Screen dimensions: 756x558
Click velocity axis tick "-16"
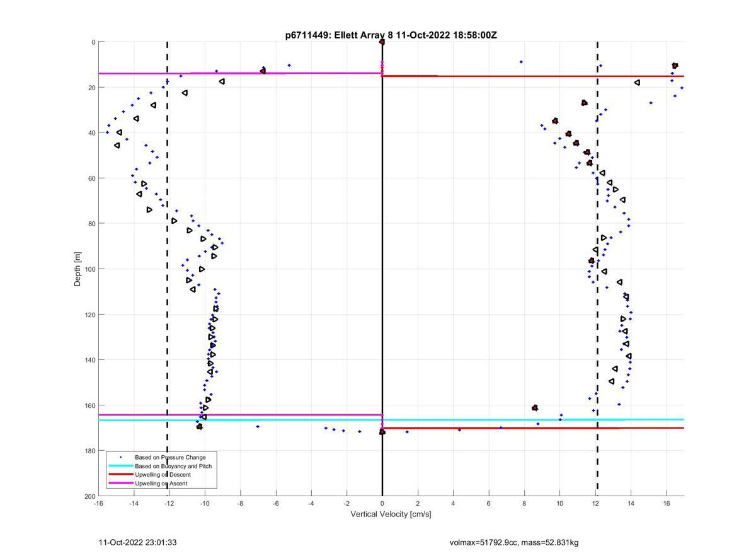[98, 503]
